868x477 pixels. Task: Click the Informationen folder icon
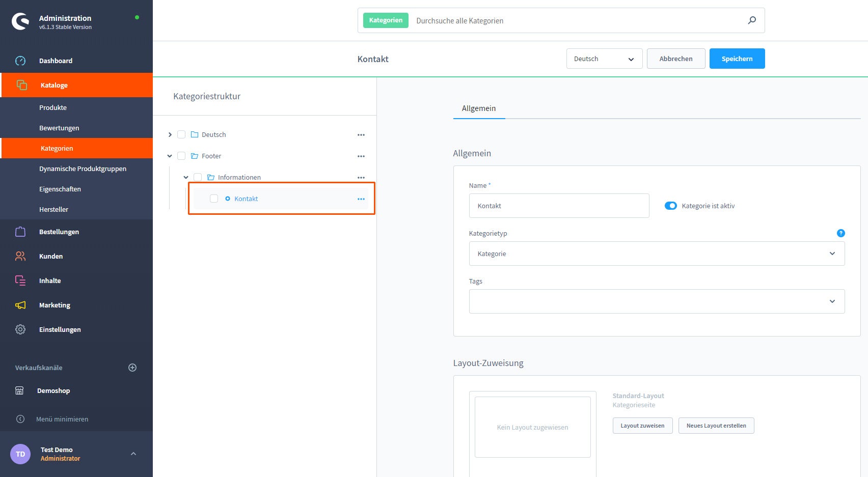coord(211,177)
